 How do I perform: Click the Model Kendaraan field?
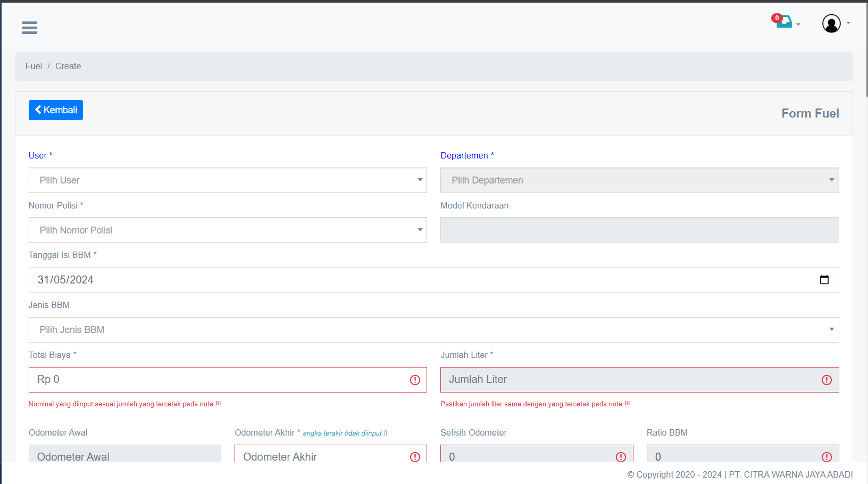pyautogui.click(x=639, y=230)
